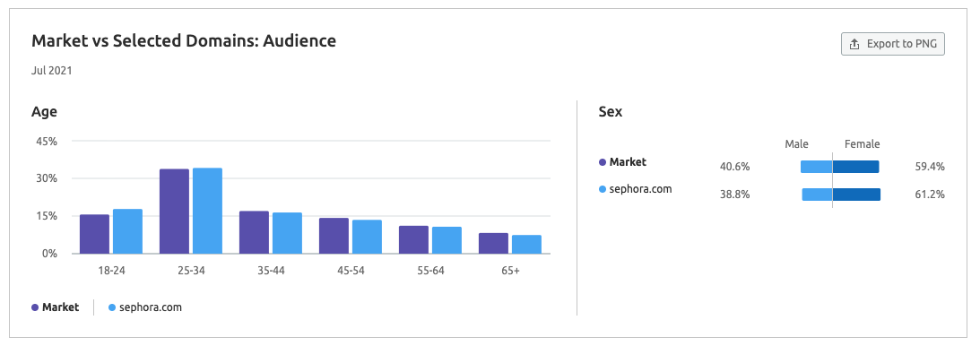Toggle Market series in Age legend
The width and height of the screenshot is (980, 346).
pos(55,307)
